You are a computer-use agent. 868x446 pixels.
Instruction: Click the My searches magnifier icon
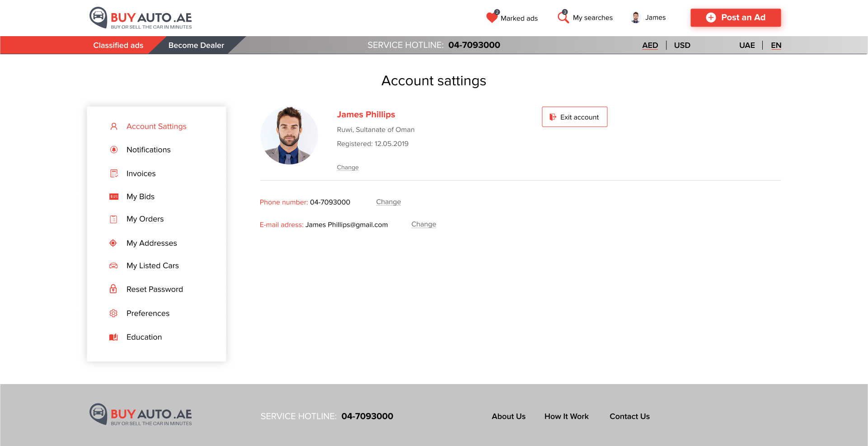(x=563, y=17)
